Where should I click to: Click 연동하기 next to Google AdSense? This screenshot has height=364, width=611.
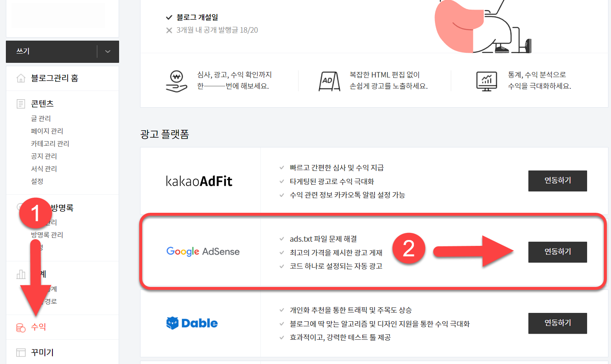[557, 252]
